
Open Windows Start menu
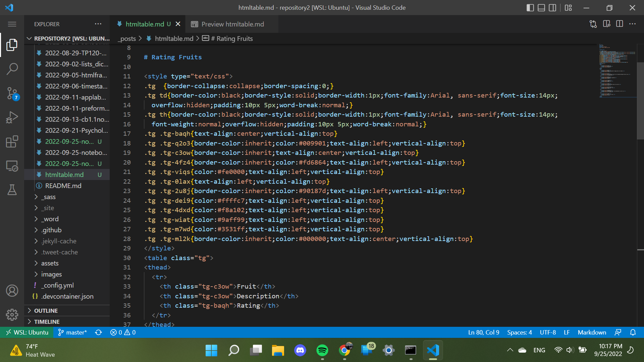click(211, 350)
